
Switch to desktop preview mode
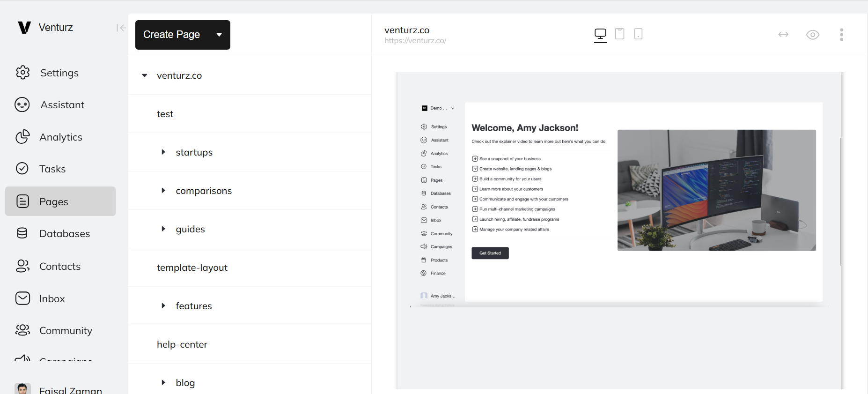click(x=600, y=34)
